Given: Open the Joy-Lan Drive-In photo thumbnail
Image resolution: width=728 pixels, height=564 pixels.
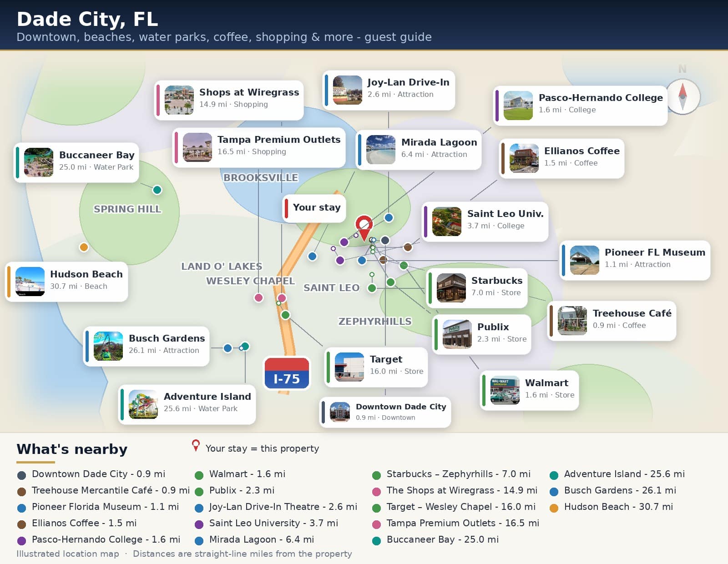Looking at the screenshot, I should (x=348, y=90).
